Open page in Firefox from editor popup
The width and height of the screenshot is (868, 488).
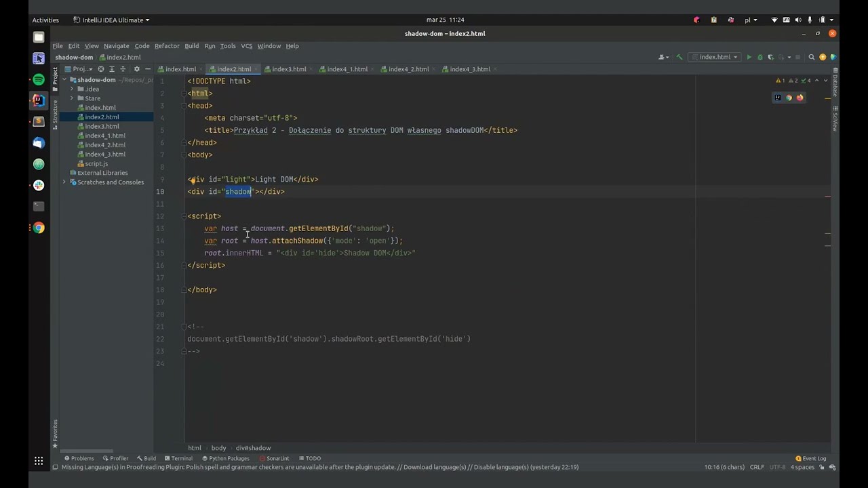tap(800, 98)
